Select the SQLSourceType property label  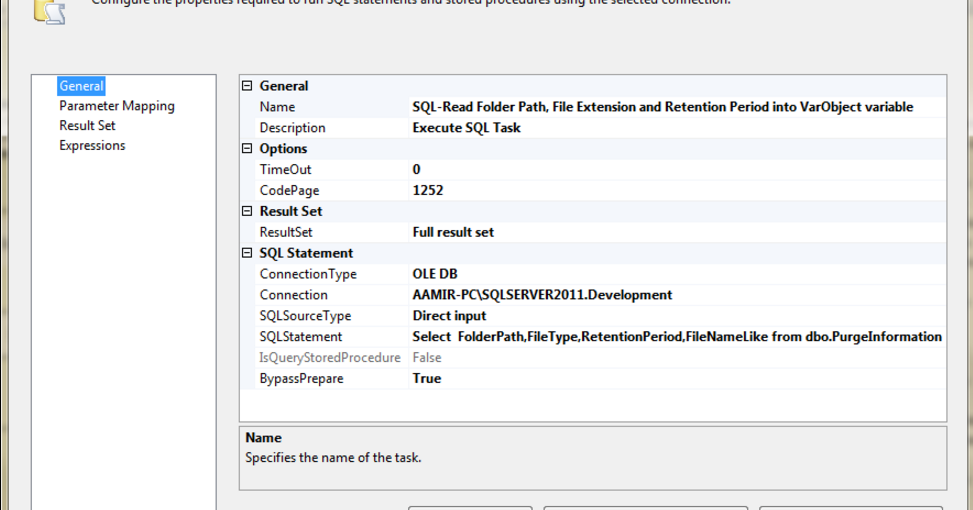pos(305,316)
